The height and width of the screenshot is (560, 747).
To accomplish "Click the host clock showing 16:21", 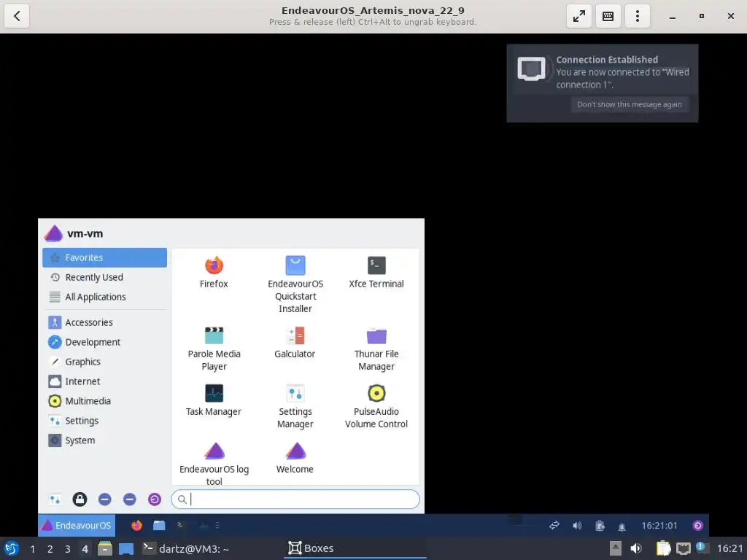I will tap(729, 548).
